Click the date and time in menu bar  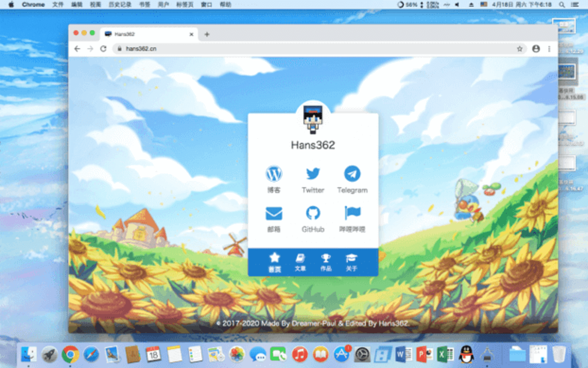coord(522,5)
